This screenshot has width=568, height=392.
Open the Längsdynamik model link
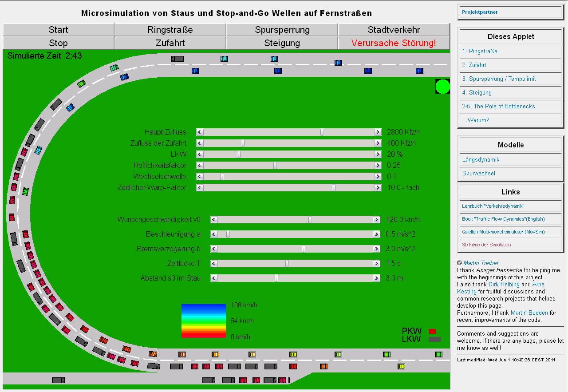pyautogui.click(x=481, y=160)
